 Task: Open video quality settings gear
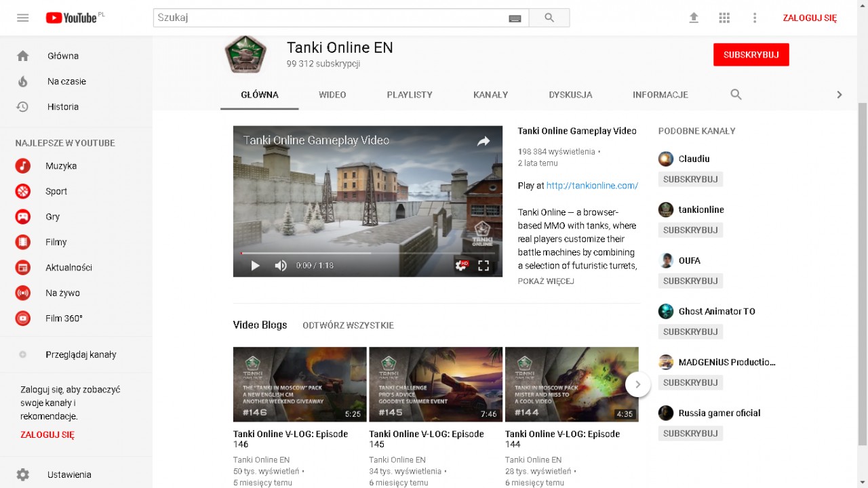coord(461,266)
